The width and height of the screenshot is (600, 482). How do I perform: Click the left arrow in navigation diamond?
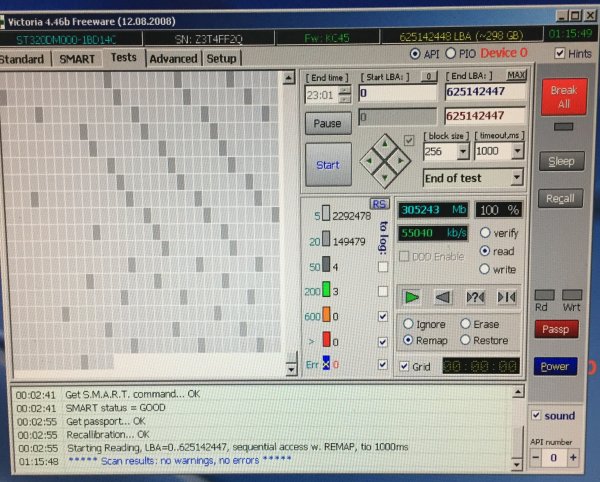(369, 161)
